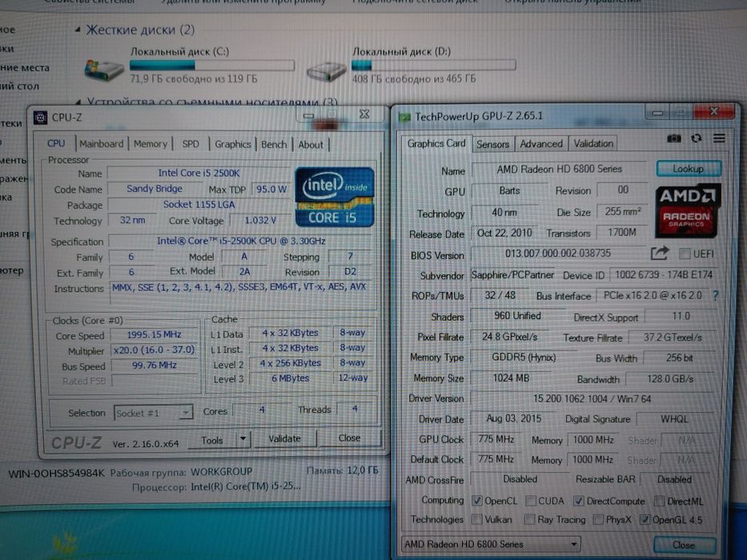Switch to the Memory tab in CPU-Z

[150, 144]
